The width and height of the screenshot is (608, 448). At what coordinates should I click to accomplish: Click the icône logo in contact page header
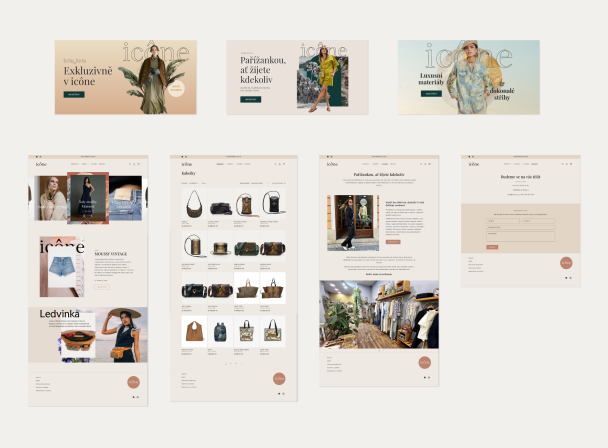click(474, 164)
